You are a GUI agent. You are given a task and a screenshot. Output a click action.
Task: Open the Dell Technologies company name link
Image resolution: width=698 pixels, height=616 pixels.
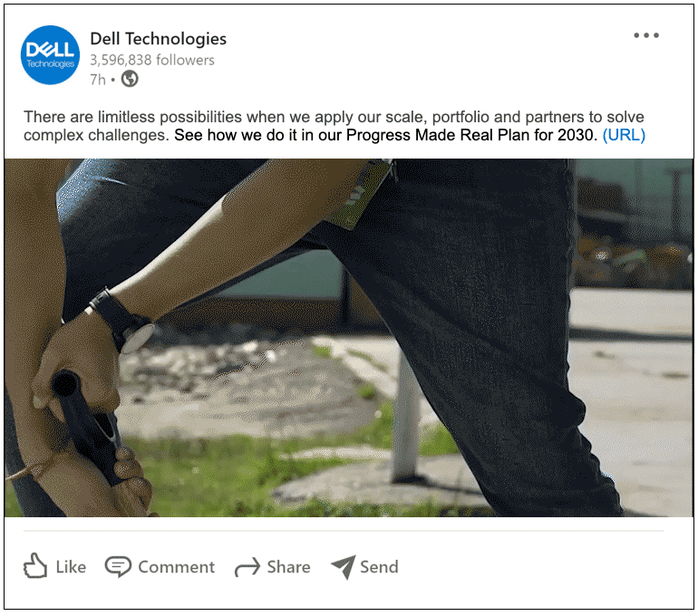158,39
